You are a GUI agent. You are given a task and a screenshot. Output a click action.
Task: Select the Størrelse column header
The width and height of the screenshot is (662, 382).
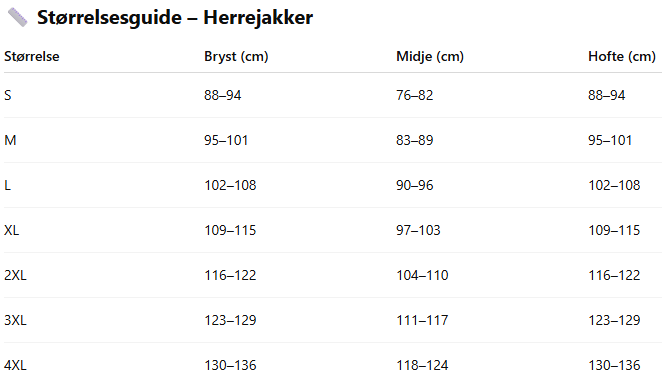pos(32,56)
